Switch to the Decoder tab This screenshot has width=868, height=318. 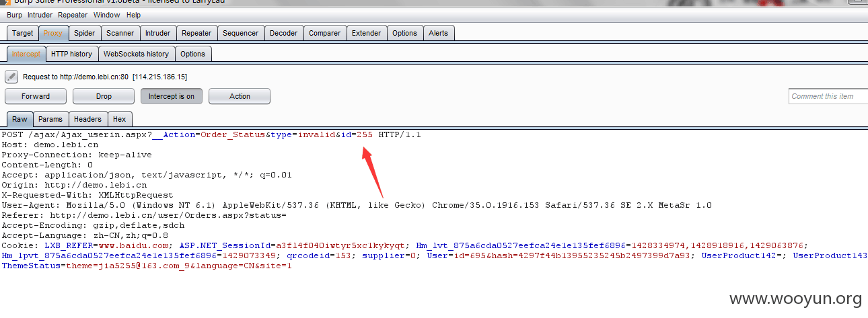[x=283, y=33]
